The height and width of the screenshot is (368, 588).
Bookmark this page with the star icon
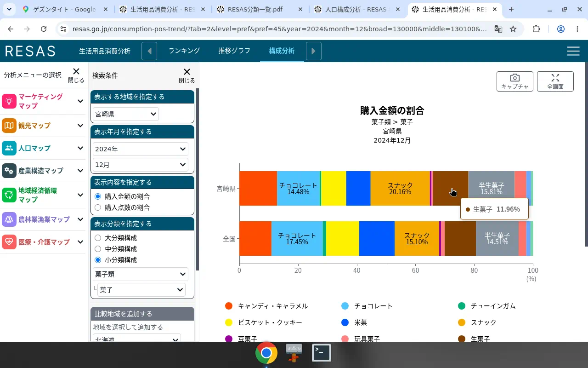tap(513, 29)
